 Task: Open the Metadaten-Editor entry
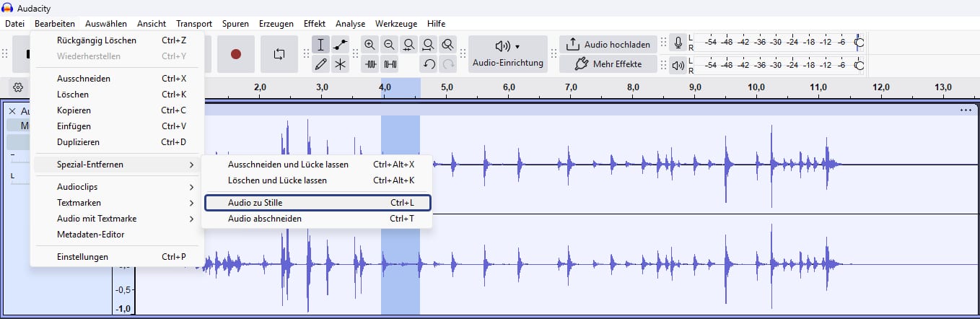click(117, 235)
